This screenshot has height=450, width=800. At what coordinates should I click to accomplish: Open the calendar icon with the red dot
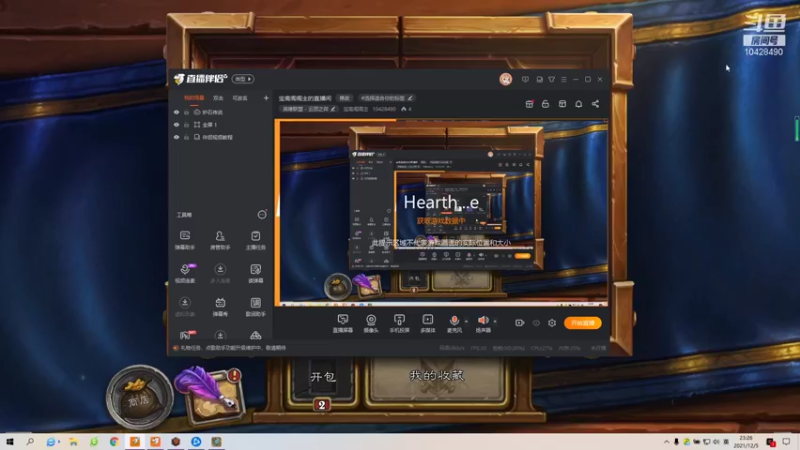(x=530, y=104)
